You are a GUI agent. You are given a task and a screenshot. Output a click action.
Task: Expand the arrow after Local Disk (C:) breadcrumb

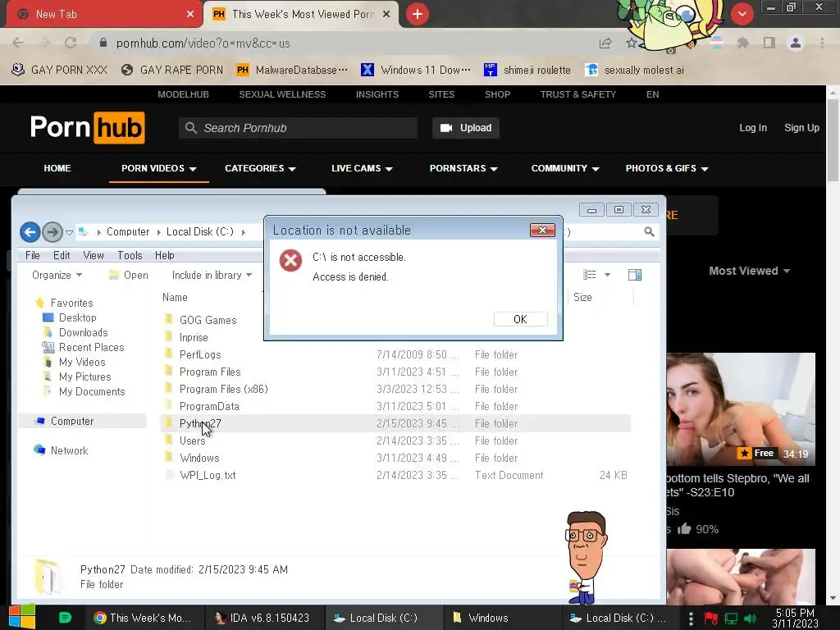[x=243, y=232]
